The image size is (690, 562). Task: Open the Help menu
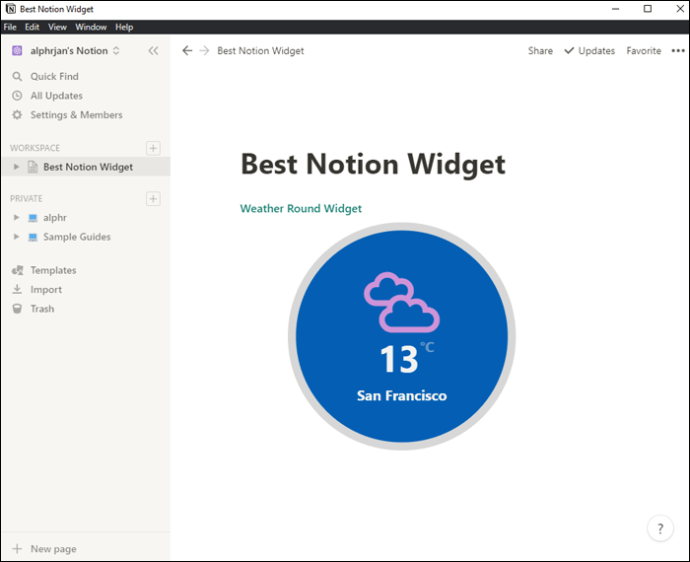124,27
